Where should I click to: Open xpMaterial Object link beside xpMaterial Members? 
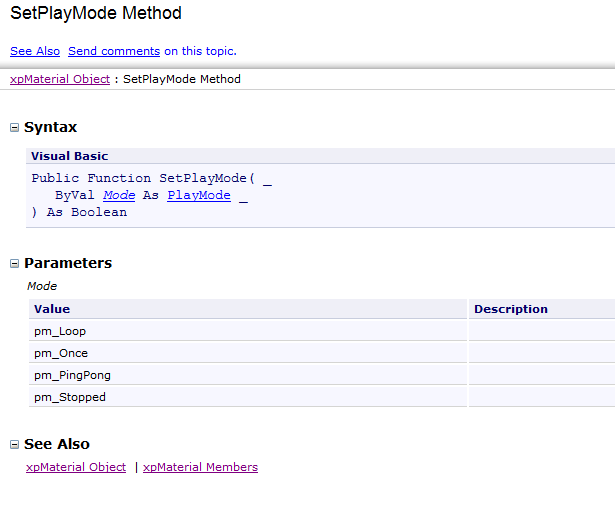76,467
